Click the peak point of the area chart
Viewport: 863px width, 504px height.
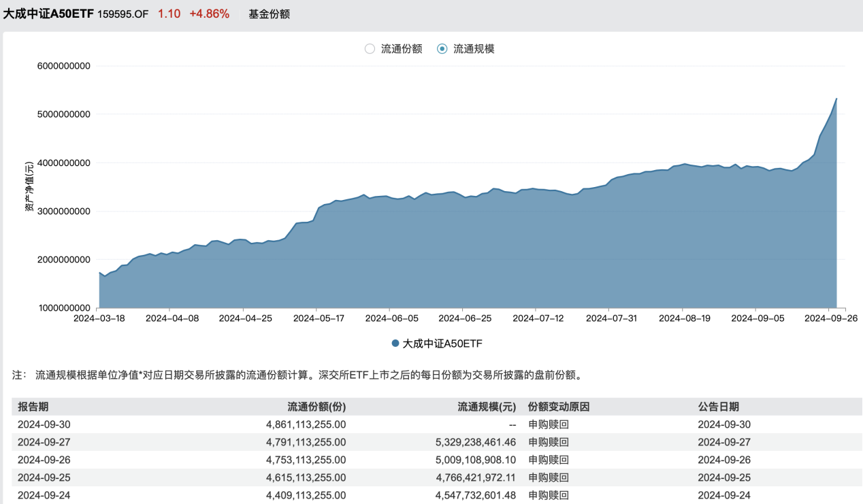point(836,99)
